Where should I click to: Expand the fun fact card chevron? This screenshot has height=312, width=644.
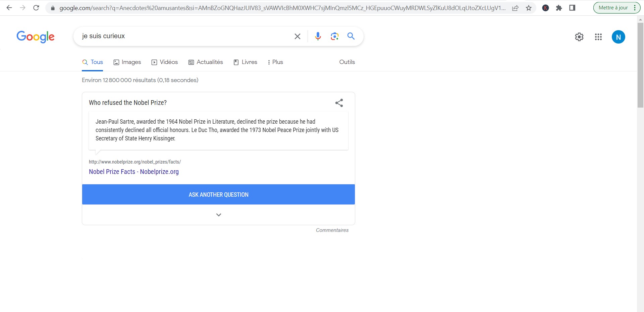click(x=218, y=215)
